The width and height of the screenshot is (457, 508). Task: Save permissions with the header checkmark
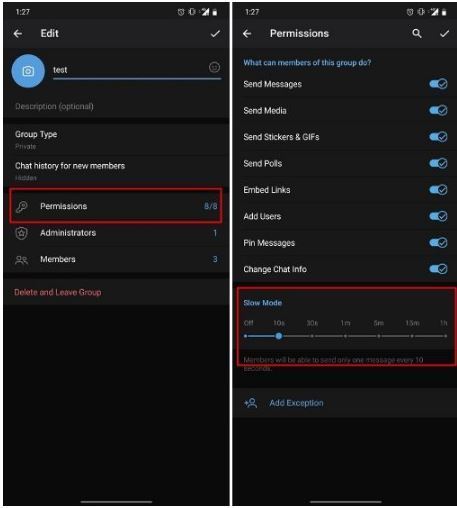coord(444,33)
